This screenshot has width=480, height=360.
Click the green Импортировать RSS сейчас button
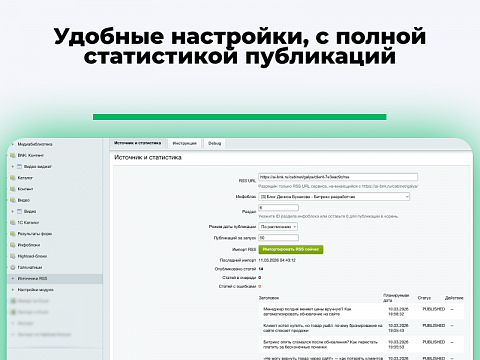point(291,249)
